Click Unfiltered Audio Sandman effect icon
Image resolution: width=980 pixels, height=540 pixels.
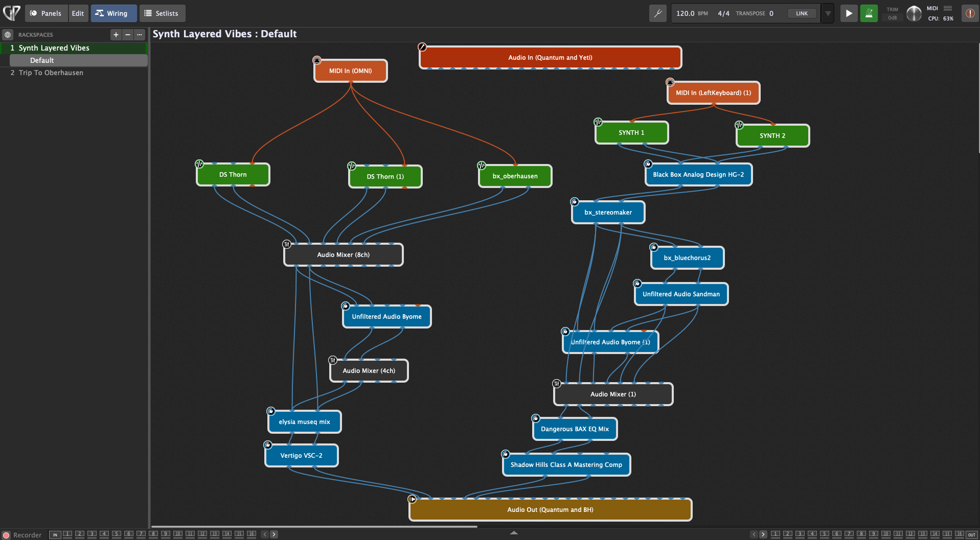637,284
